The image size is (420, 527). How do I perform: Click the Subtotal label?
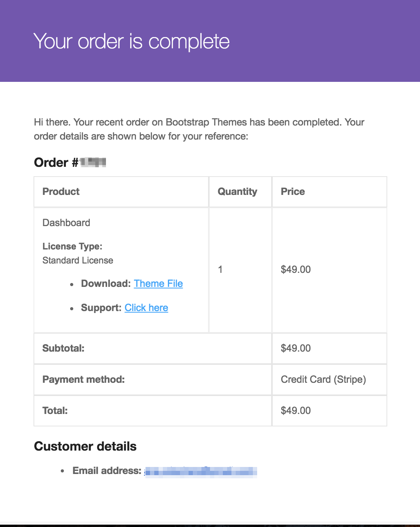click(63, 348)
